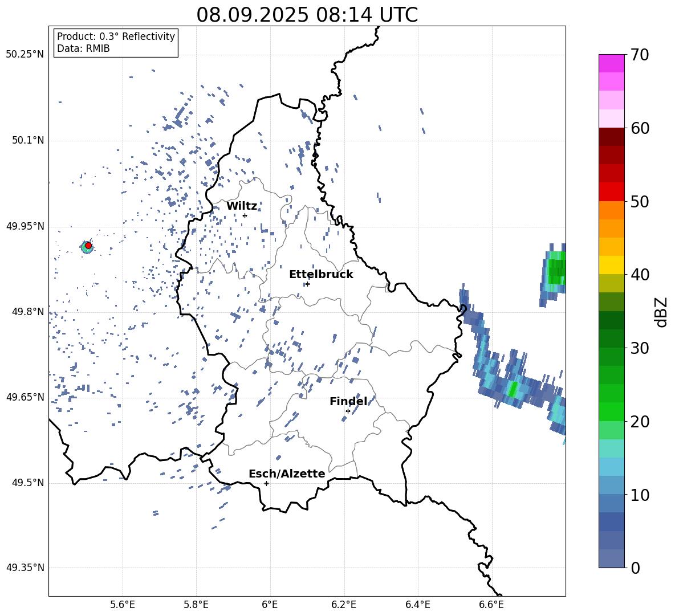This screenshot has width=675, height=616.
Task: Click the colorbar tick label '60'
Action: [x=640, y=128]
